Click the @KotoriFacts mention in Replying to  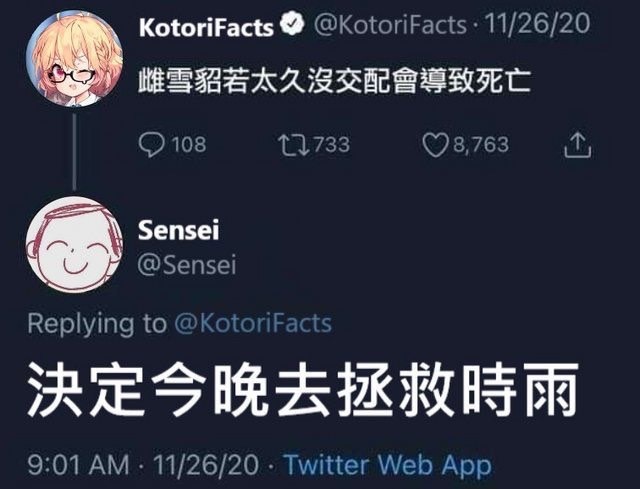[x=253, y=324]
